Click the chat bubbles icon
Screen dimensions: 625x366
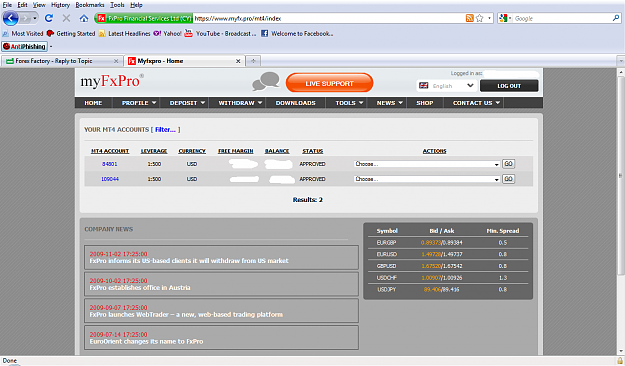click(266, 81)
